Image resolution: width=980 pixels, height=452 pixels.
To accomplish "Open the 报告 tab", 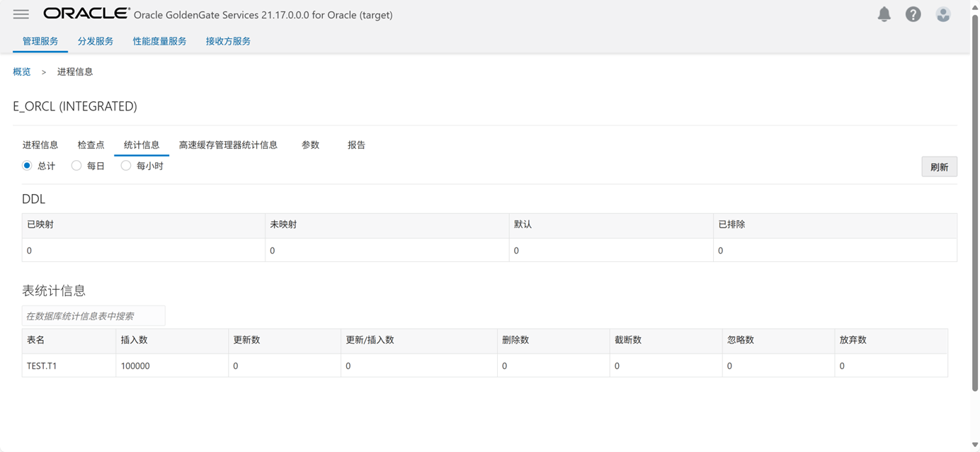I will coord(356,145).
